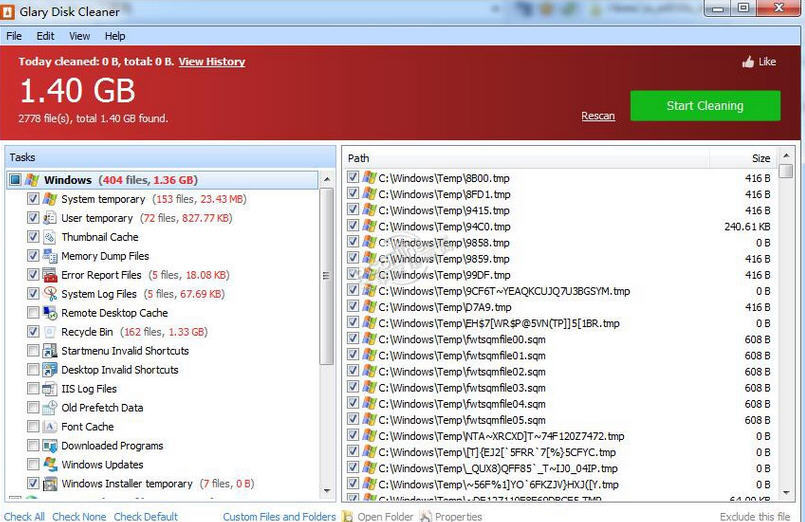805x522 pixels.
Task: Uncheck the Recycle Bin checkbox
Action: (33, 332)
